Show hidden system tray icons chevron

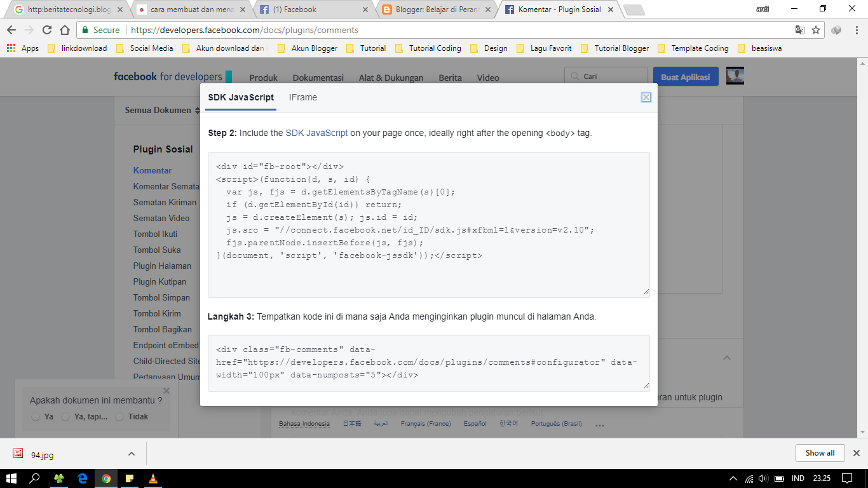(733, 478)
